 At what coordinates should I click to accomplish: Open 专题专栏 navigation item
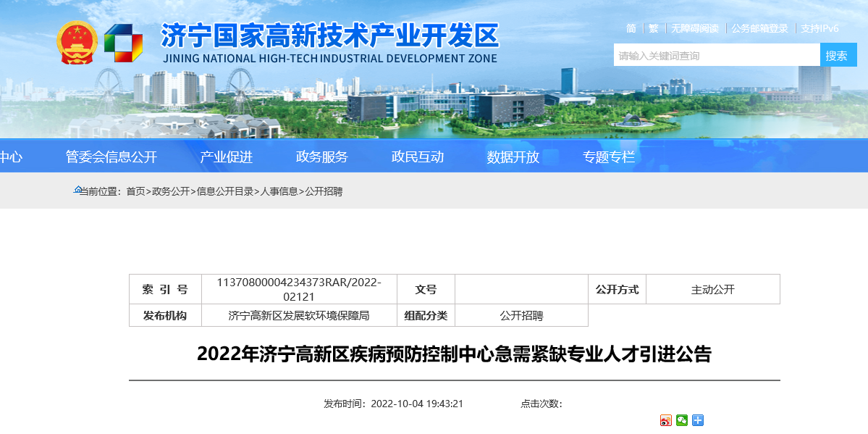pyautogui.click(x=608, y=157)
